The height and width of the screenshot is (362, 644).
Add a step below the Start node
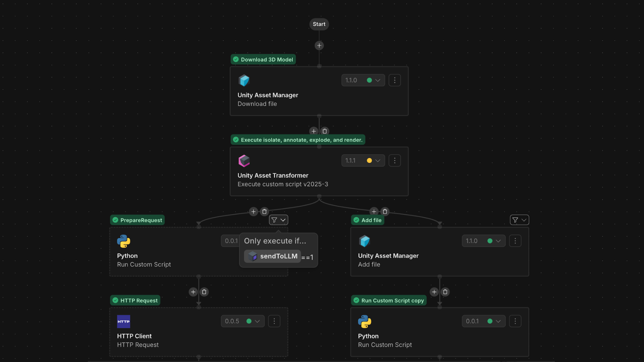tap(319, 46)
